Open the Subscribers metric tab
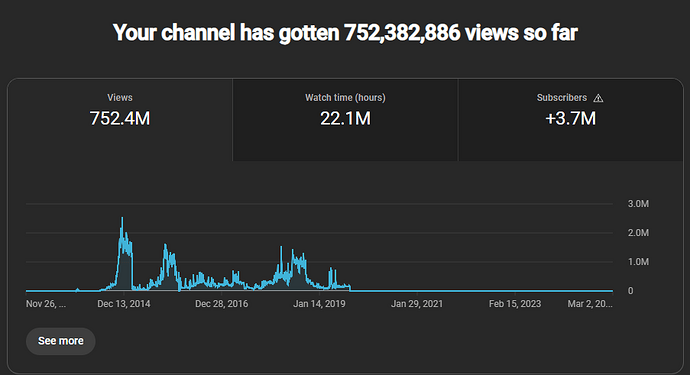This screenshot has width=690, height=375. point(570,120)
